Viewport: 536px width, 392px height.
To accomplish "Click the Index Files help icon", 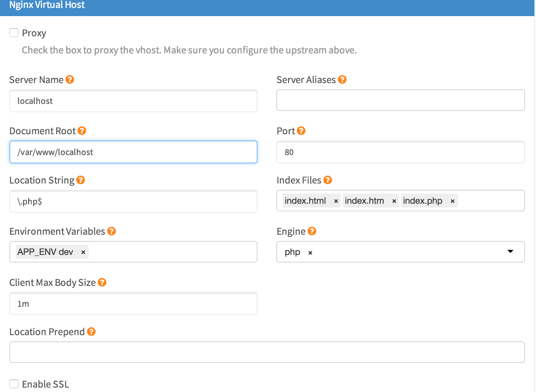I will coord(328,180).
